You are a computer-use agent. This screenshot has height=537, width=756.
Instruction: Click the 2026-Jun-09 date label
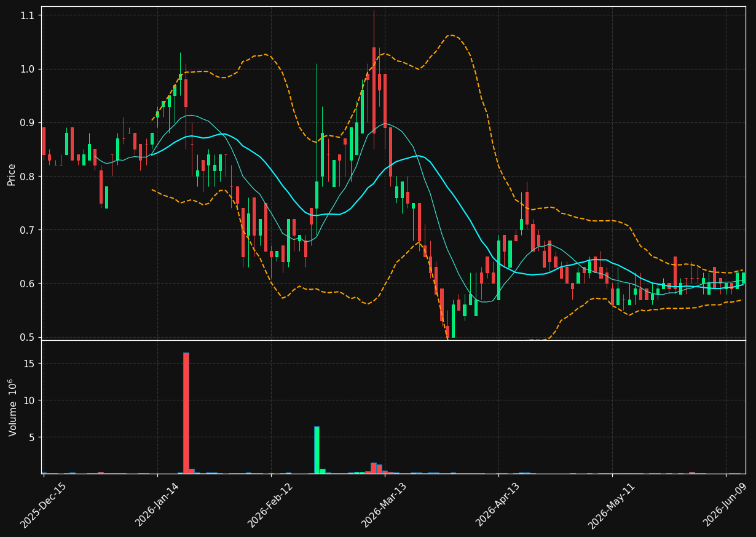pyautogui.click(x=726, y=505)
